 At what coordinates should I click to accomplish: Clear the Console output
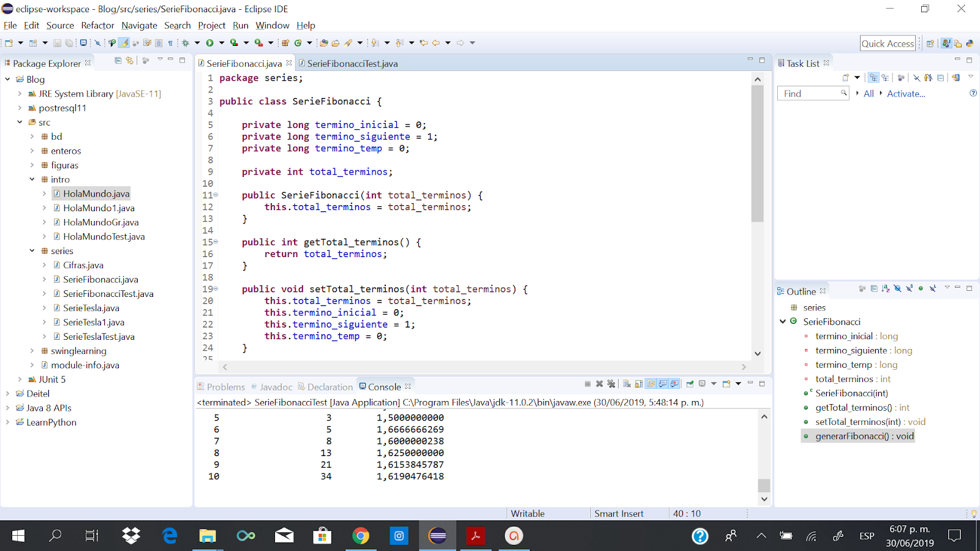point(626,384)
